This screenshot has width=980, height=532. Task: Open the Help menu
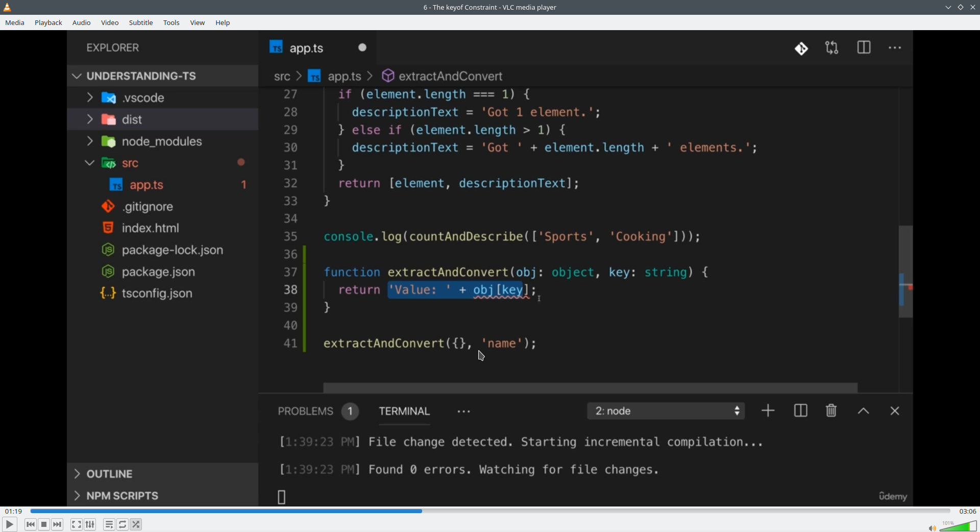coord(223,22)
